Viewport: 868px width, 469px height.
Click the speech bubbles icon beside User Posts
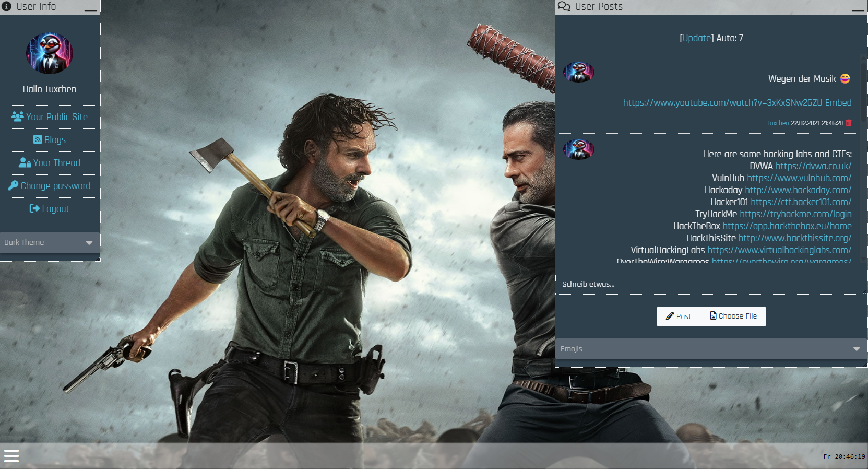coord(564,6)
